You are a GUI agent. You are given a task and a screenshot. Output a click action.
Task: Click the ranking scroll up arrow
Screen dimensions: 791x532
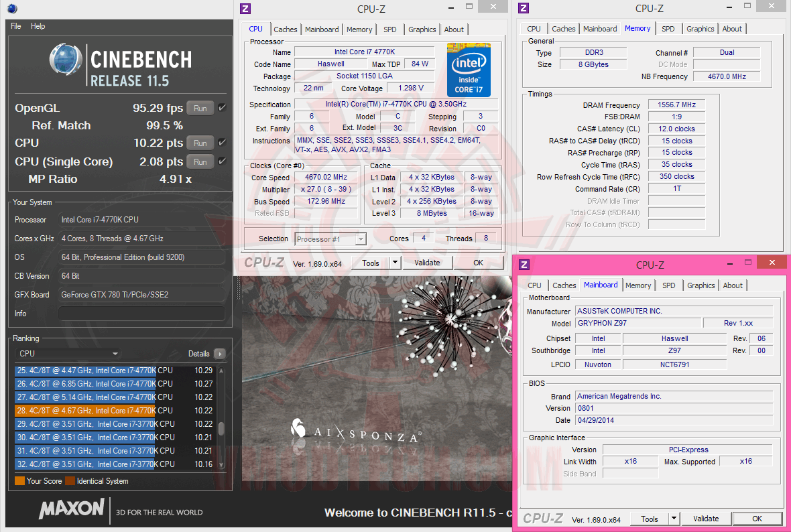[221, 371]
